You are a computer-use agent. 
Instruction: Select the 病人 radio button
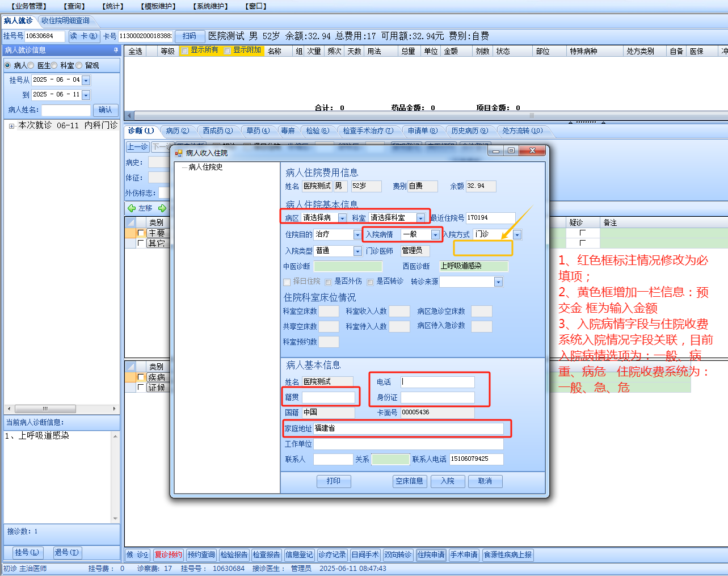click(8, 65)
